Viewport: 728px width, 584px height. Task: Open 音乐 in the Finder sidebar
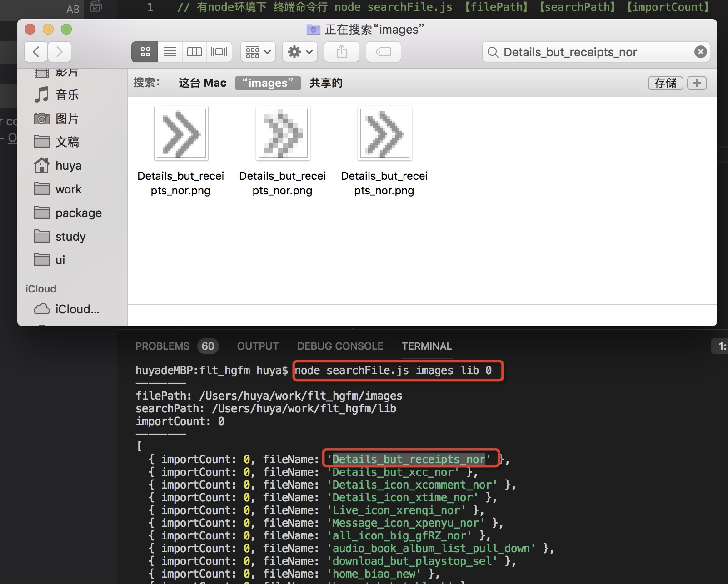[x=67, y=95]
